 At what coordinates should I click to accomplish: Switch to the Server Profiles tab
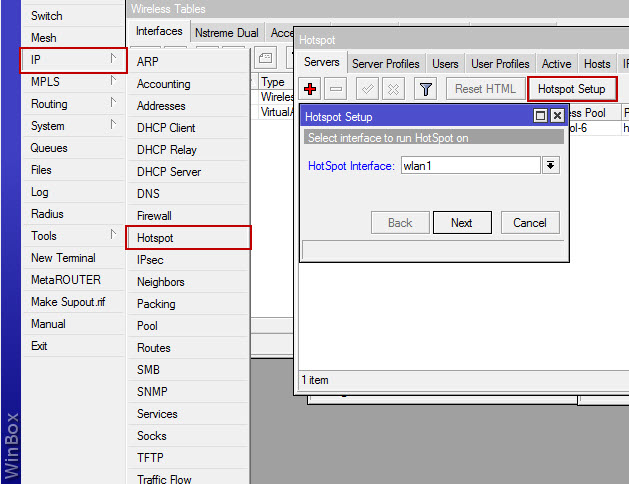386,64
